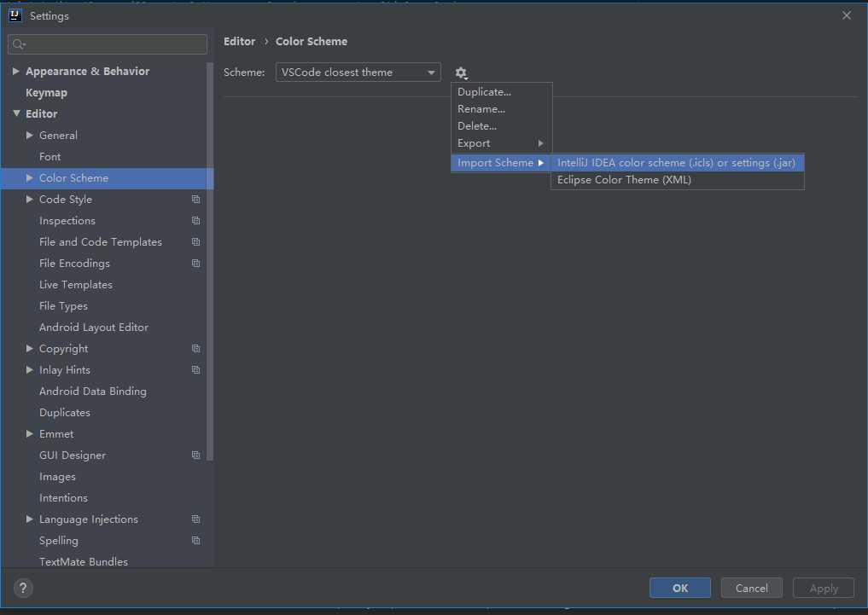868x615 pixels.
Task: Click the gear icon beside the Scheme dropdown
Action: point(461,73)
